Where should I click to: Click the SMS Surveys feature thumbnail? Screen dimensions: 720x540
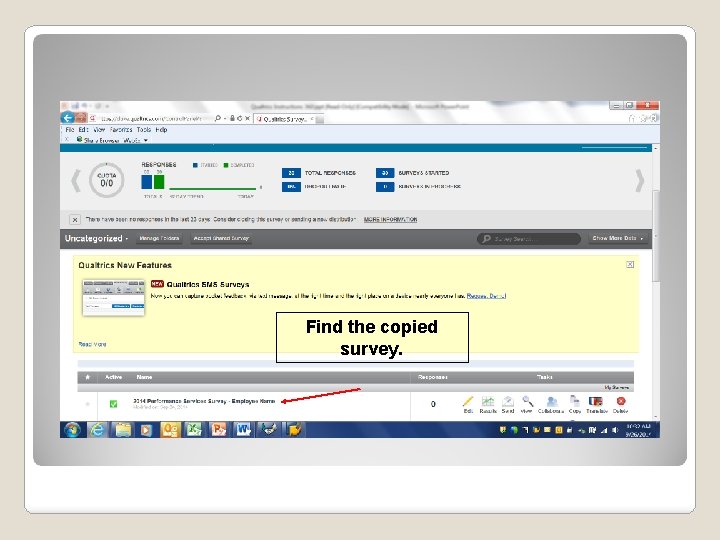click(x=113, y=298)
